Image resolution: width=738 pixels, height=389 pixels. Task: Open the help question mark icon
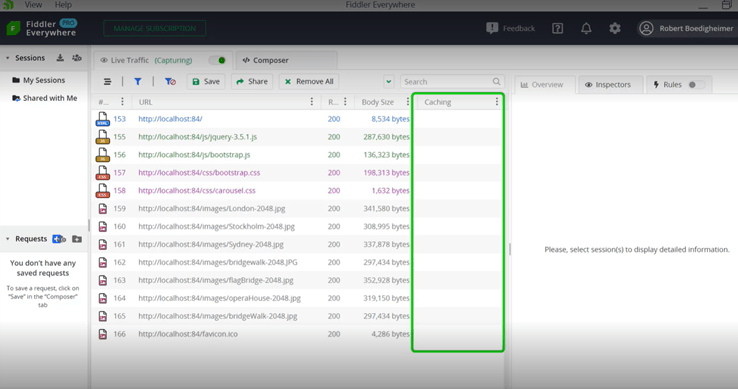(557, 28)
